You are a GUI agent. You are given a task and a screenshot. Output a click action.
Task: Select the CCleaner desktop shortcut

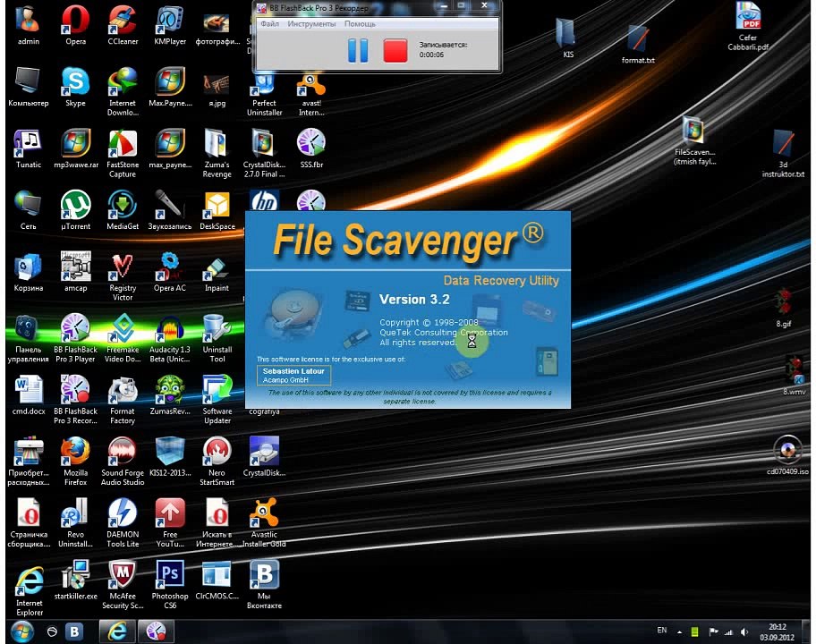click(x=123, y=25)
